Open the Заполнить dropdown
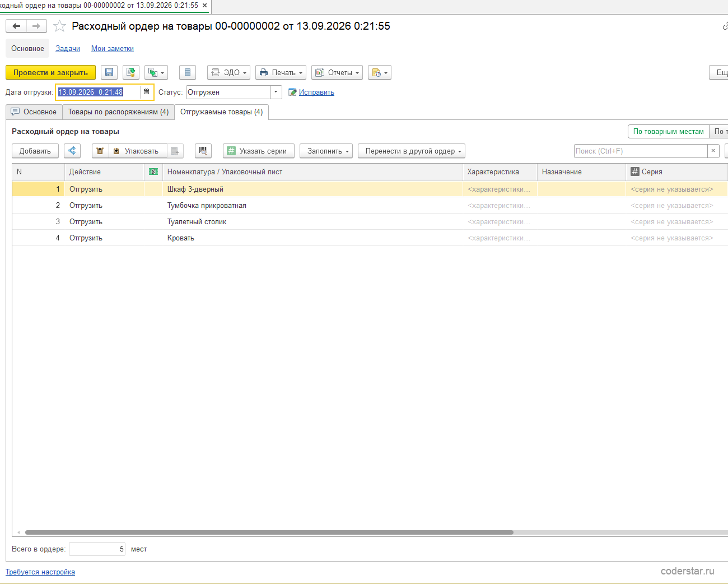The width and height of the screenshot is (728, 584). point(326,151)
